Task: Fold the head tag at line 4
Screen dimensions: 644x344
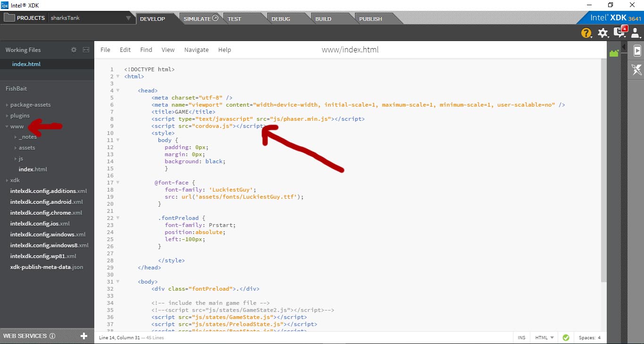Action: [118, 91]
